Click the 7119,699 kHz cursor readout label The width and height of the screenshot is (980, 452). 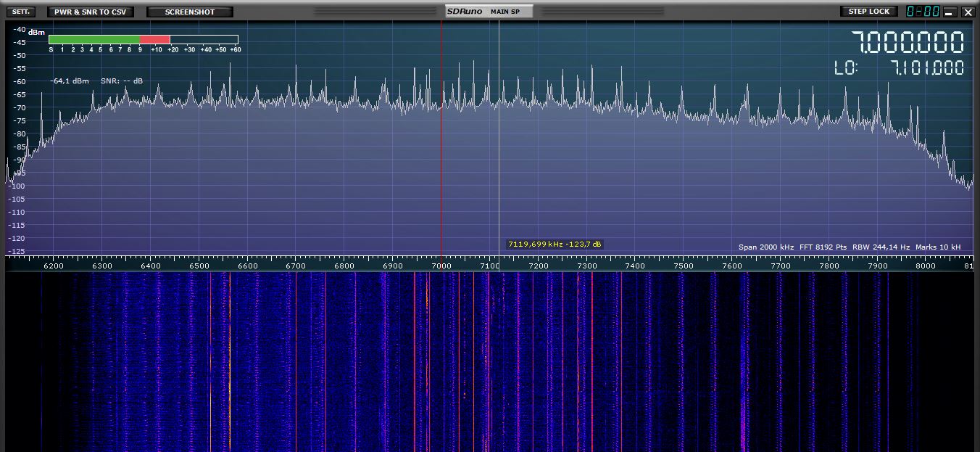click(x=555, y=245)
